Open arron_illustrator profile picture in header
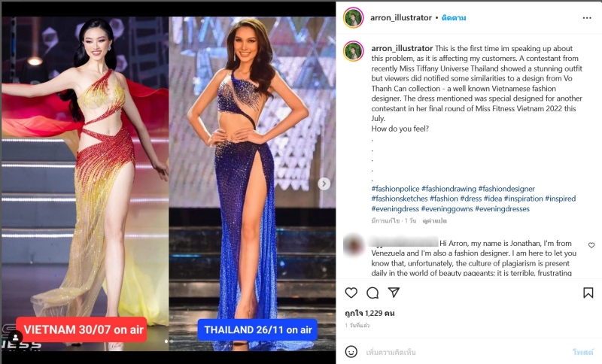The width and height of the screenshot is (602, 364). coord(353,17)
